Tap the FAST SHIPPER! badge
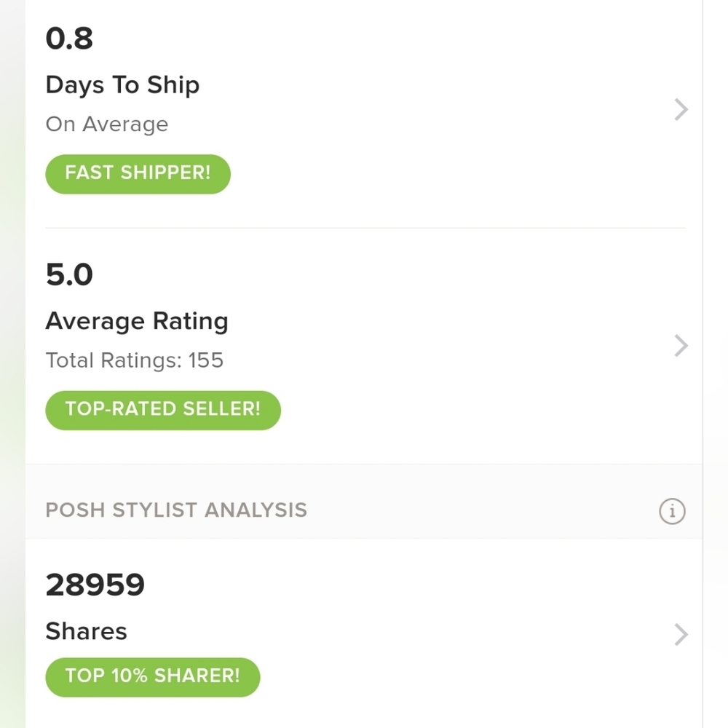This screenshot has width=728, height=728. [x=138, y=174]
